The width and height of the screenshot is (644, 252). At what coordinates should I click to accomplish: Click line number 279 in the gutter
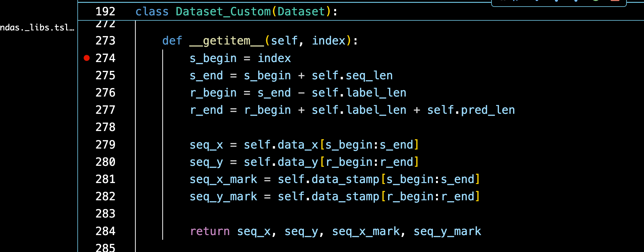105,144
